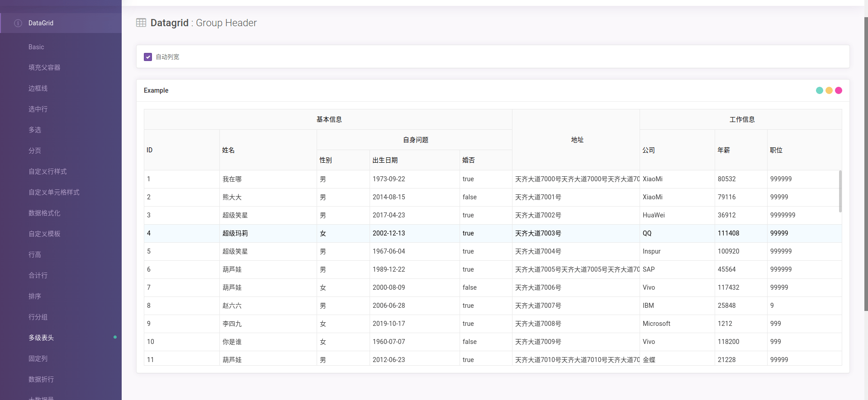This screenshot has height=400, width=868.
Task: Go to 自定义单元格样式 page
Action: coord(54,192)
